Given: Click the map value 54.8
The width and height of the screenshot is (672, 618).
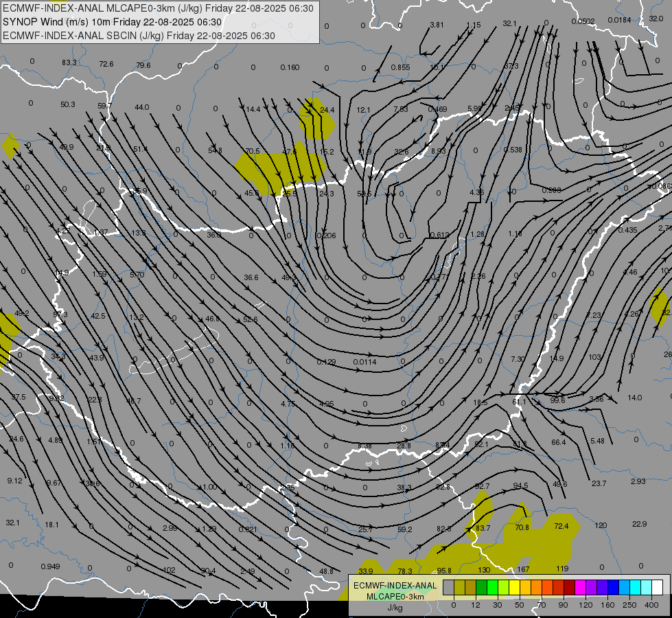Looking at the screenshot, I should 215,150.
